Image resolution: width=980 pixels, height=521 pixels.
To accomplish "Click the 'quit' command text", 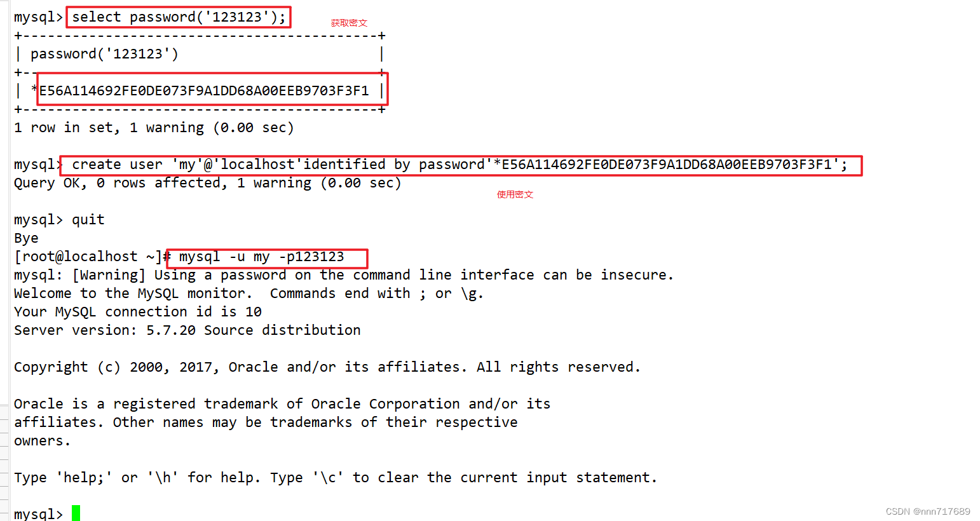I will (88, 220).
